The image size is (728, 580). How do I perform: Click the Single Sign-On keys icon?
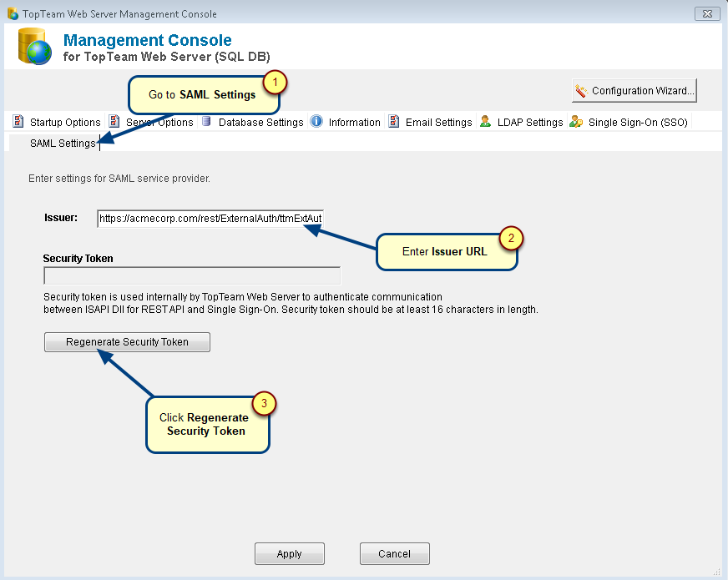click(576, 122)
